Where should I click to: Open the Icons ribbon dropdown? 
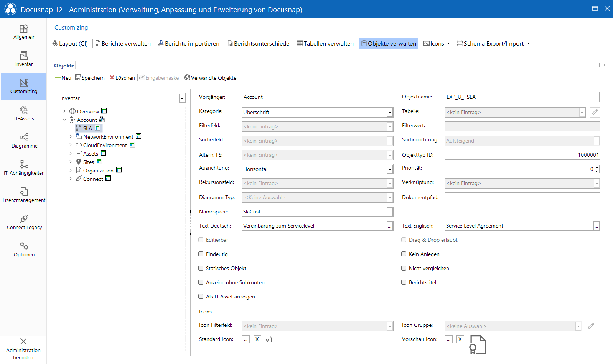(437, 44)
